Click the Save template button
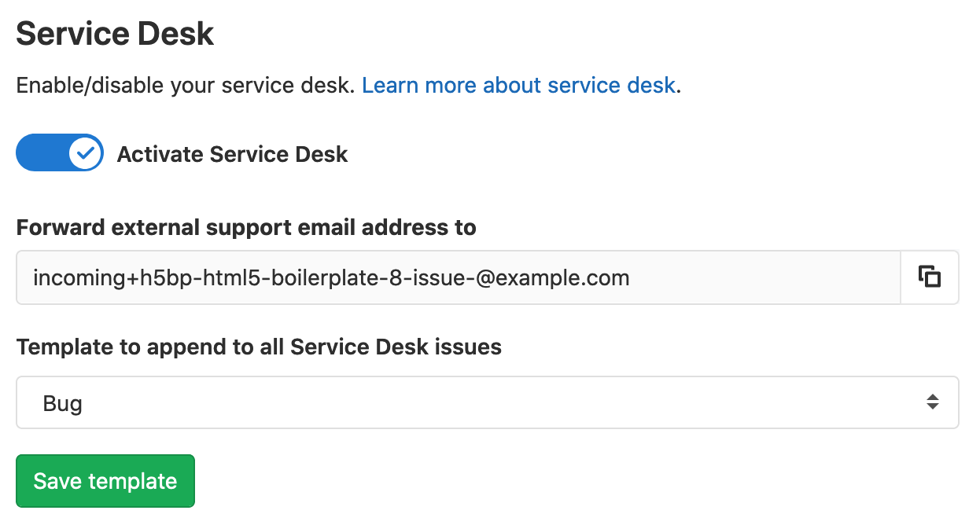The image size is (980, 525). (x=105, y=481)
